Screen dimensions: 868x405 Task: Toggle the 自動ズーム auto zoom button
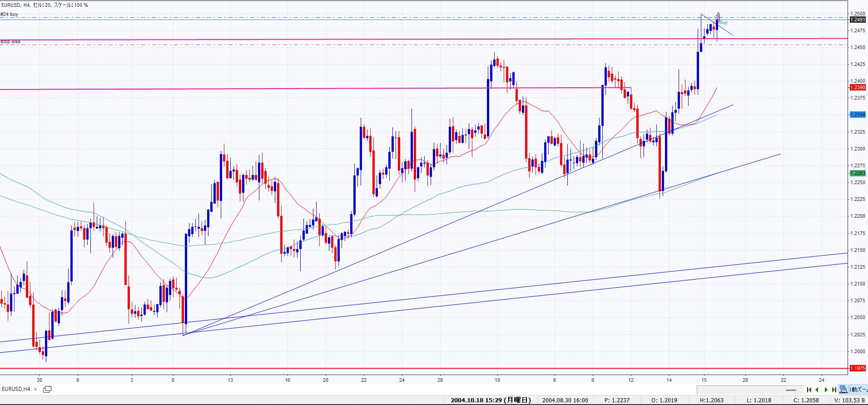click(859, 390)
